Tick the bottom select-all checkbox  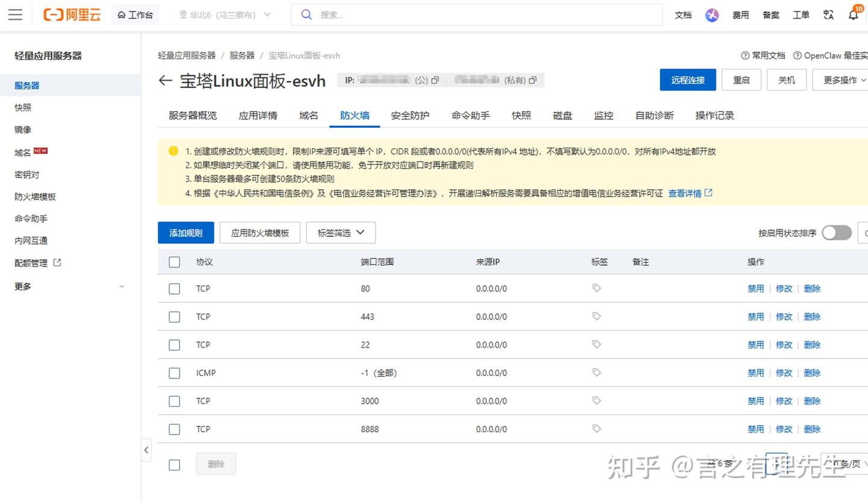pos(174,465)
